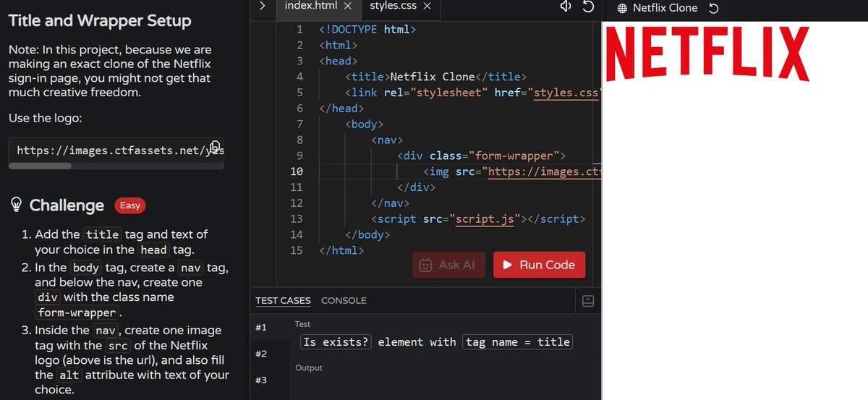
Task: Click the opening <body> tag line
Action: tap(364, 124)
